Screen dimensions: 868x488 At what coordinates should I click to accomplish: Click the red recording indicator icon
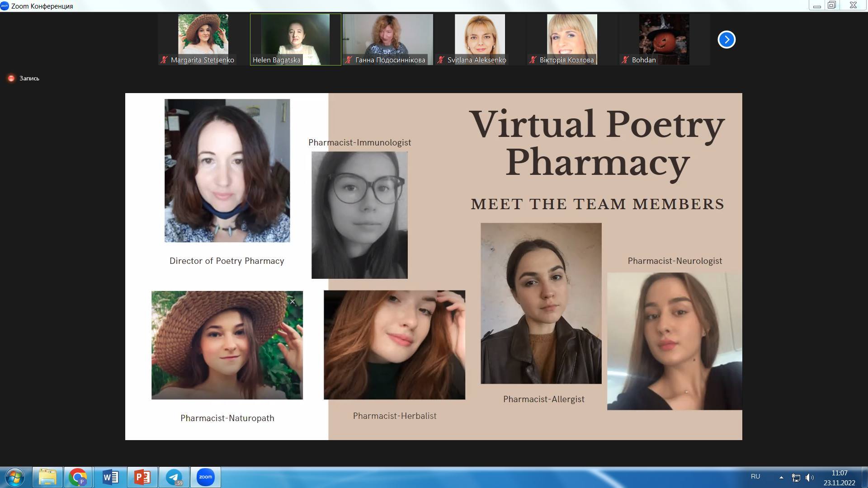11,78
